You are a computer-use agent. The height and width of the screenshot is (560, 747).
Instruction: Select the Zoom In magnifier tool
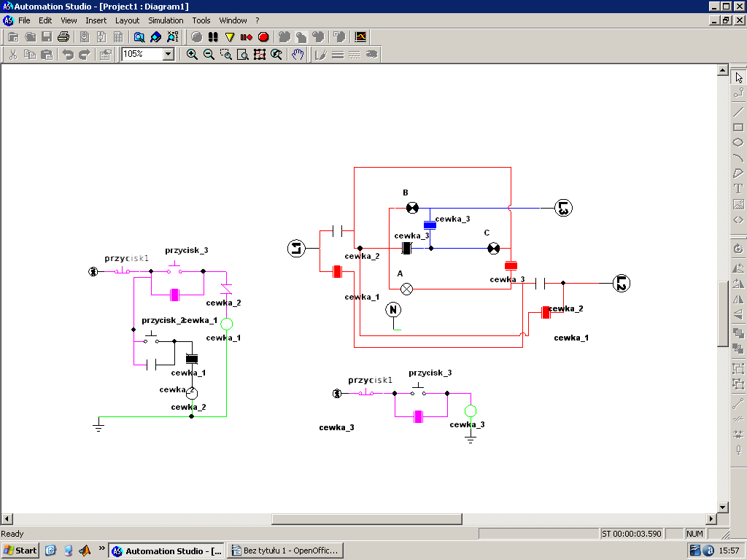(192, 54)
